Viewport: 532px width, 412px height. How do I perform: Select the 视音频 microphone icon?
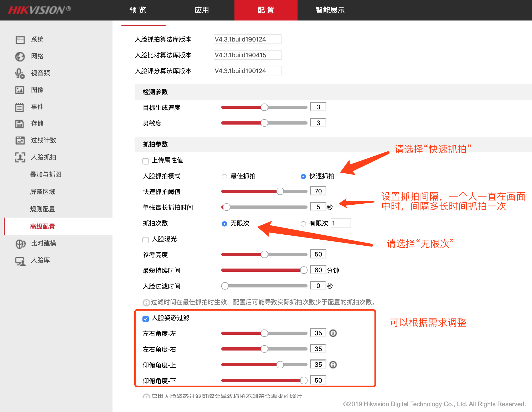pos(20,73)
